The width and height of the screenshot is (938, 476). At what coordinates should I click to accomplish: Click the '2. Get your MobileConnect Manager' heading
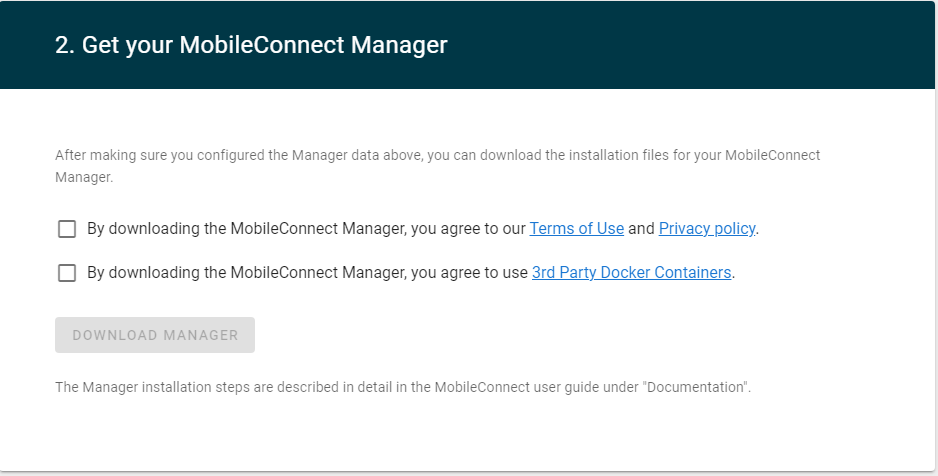[251, 45]
